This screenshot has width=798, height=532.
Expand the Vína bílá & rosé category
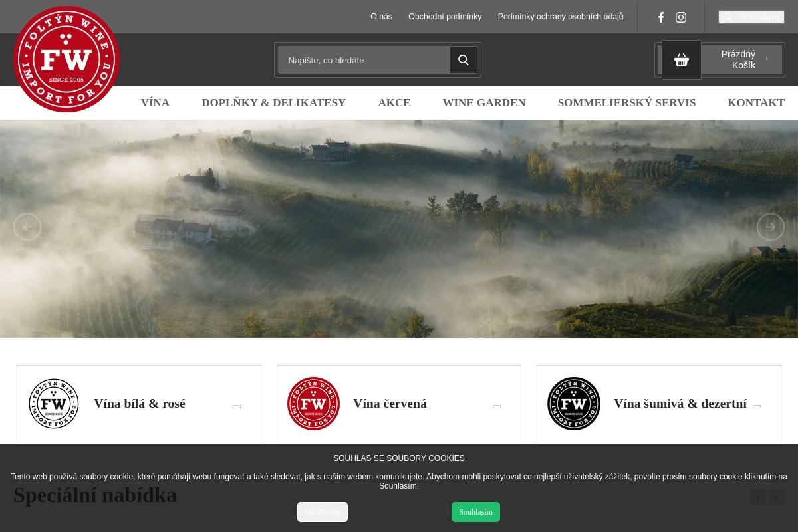237,406
